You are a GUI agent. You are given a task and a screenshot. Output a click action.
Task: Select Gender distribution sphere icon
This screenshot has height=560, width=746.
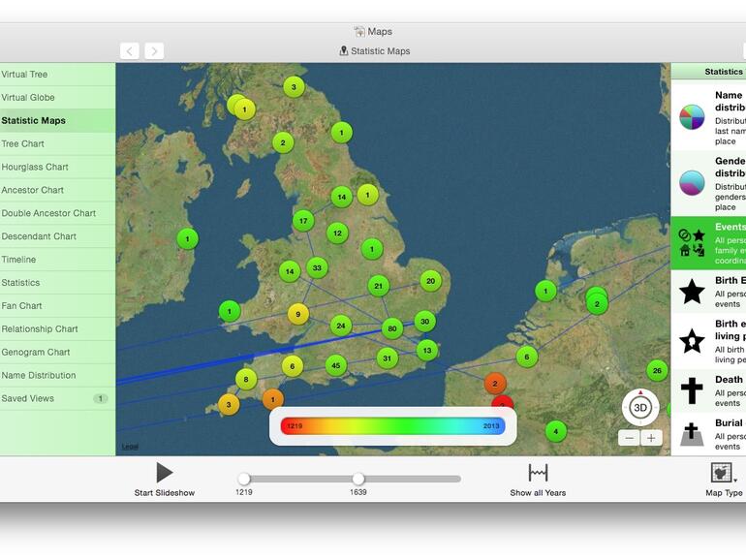point(692,183)
